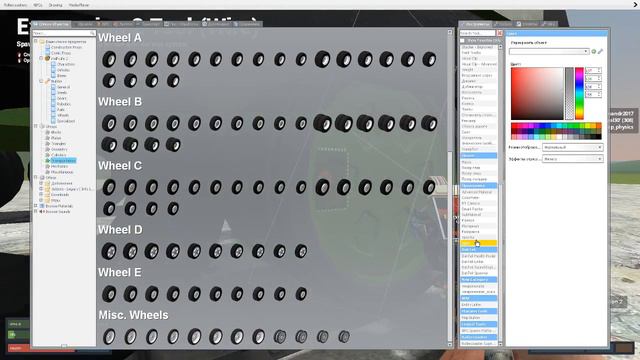640x360 pixels.
Task: Spawn the first wheel model under Wheel A
Action: point(109,60)
